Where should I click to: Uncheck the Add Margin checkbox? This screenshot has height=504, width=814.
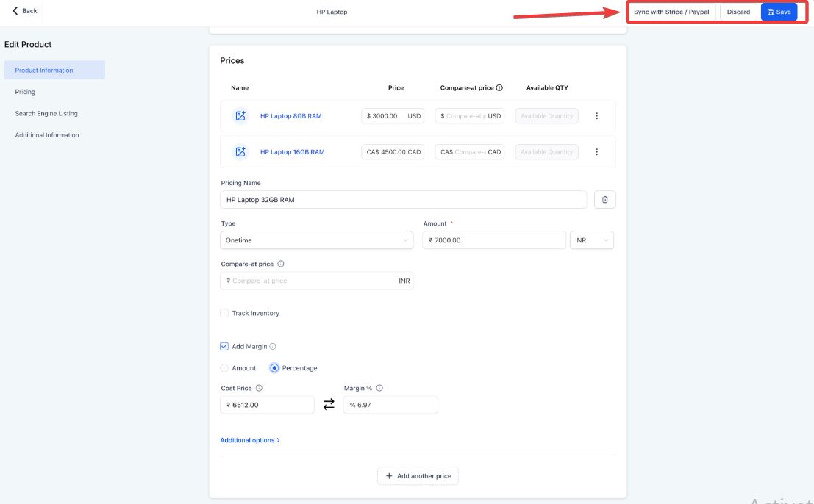(x=224, y=347)
